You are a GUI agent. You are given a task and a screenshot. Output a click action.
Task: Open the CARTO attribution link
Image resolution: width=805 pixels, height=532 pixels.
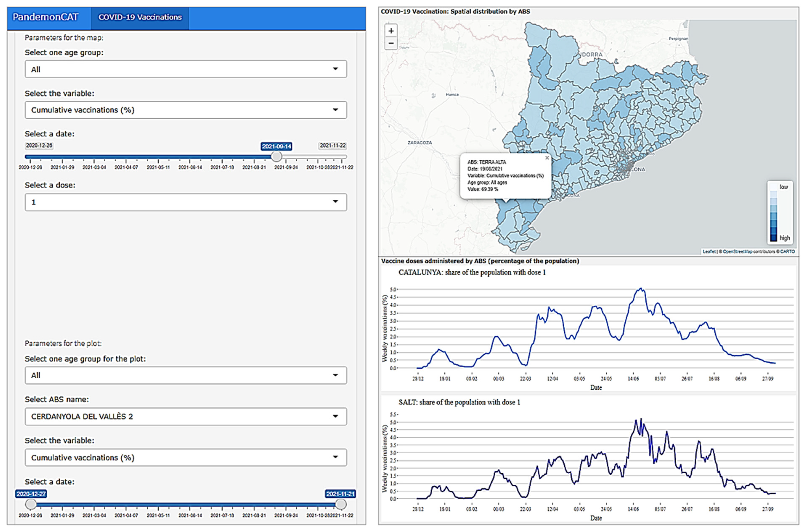pos(787,251)
